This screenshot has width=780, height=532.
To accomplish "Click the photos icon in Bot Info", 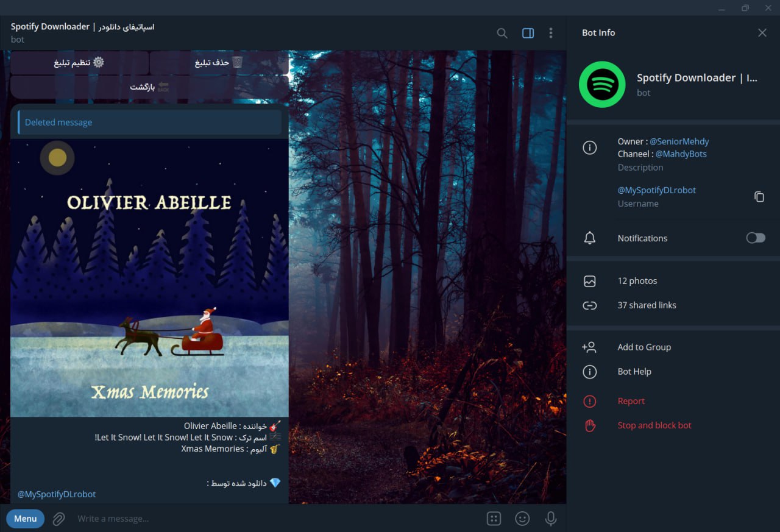I will (x=589, y=281).
